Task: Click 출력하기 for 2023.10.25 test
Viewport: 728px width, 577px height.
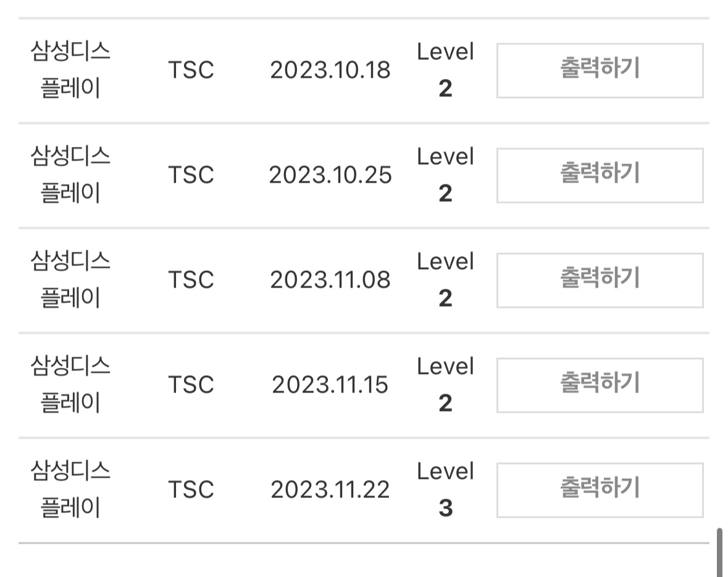Action: [600, 175]
